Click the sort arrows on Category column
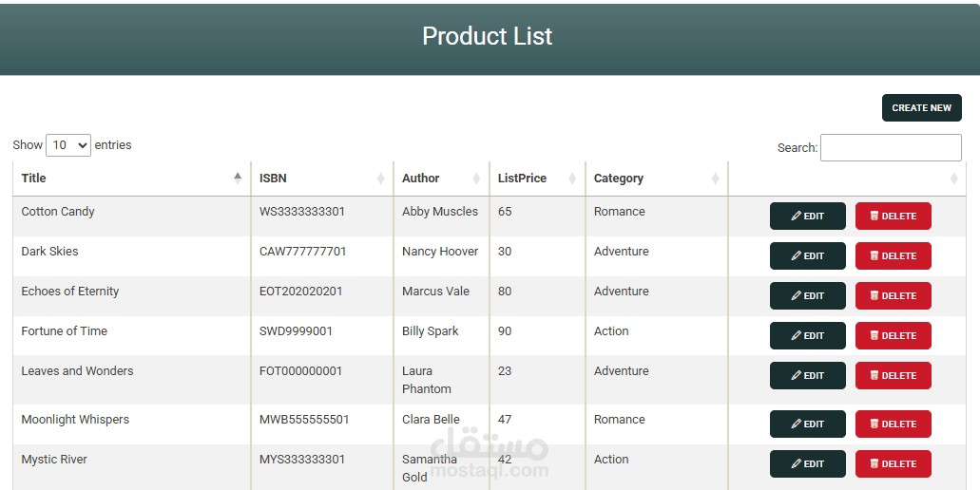 715,179
